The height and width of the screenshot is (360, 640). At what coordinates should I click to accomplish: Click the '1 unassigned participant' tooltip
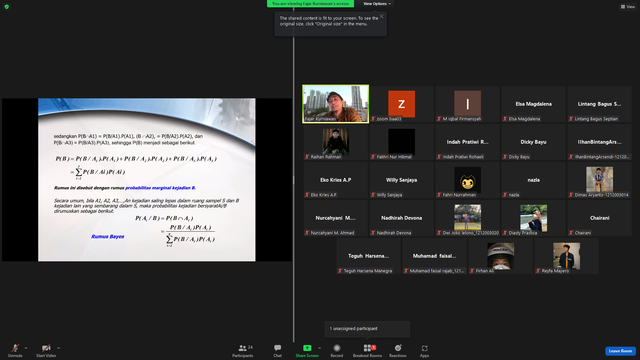click(367, 329)
